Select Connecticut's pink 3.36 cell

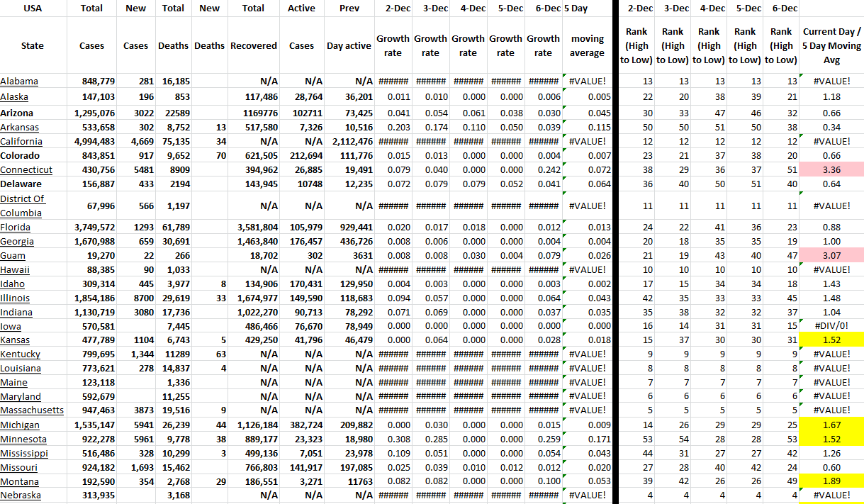(832, 170)
